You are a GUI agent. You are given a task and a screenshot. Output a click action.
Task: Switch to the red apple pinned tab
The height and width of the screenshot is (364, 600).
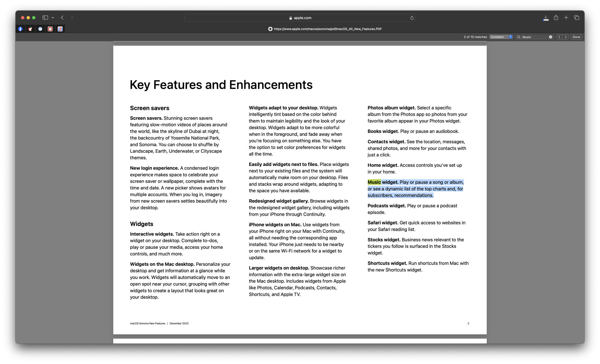(30, 29)
